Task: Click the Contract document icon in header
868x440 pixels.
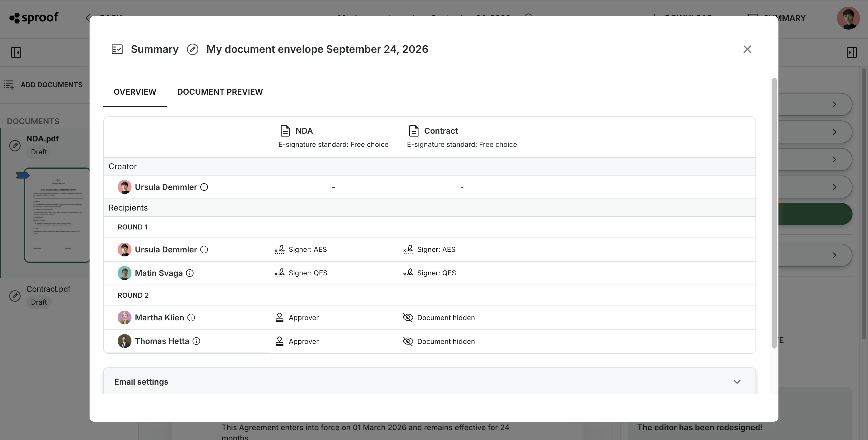Action: [x=413, y=131]
